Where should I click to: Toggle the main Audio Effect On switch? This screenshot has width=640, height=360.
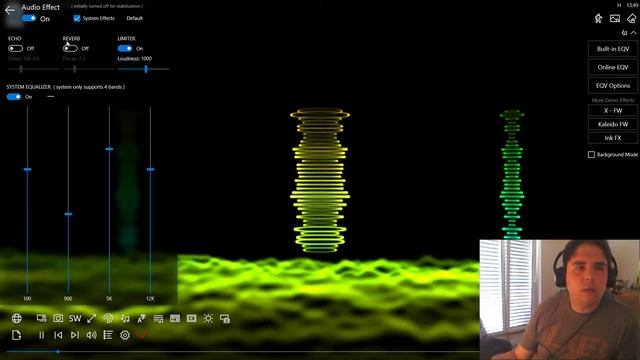(29, 18)
